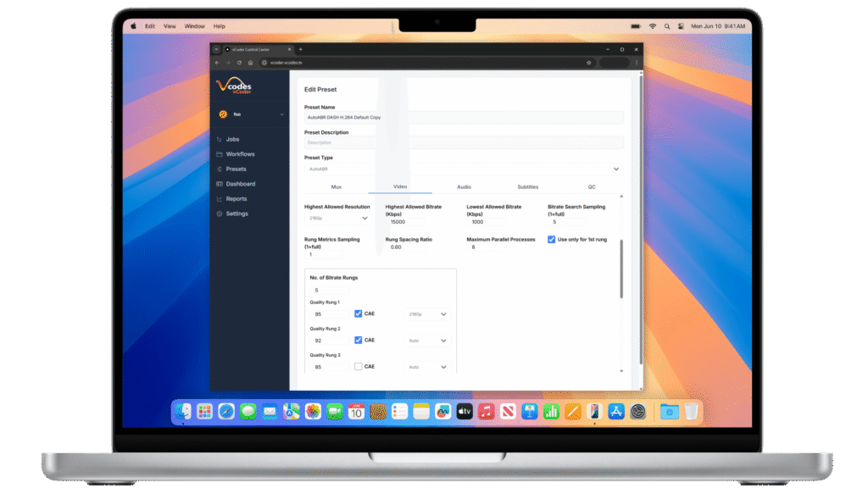Screen dimensions: 868x488
Task: Open the View menu in menu bar
Action: tap(170, 26)
